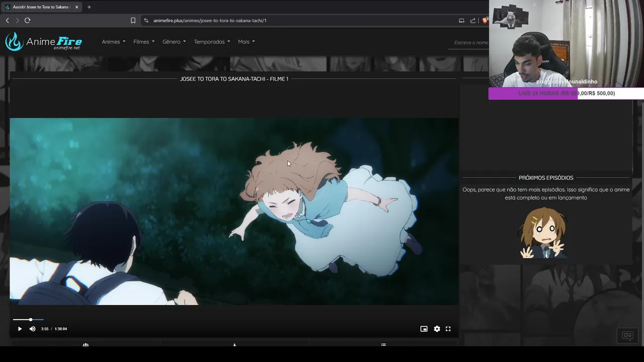Screen dimensions: 644x362
Task: Expand the Filmes dropdown menu
Action: pos(144,42)
